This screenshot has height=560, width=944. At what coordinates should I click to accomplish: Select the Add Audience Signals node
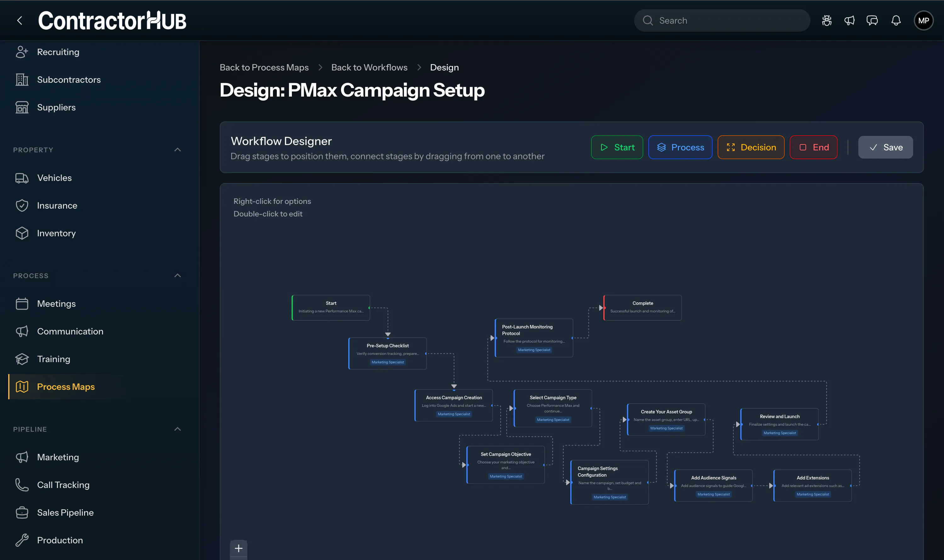(713, 485)
